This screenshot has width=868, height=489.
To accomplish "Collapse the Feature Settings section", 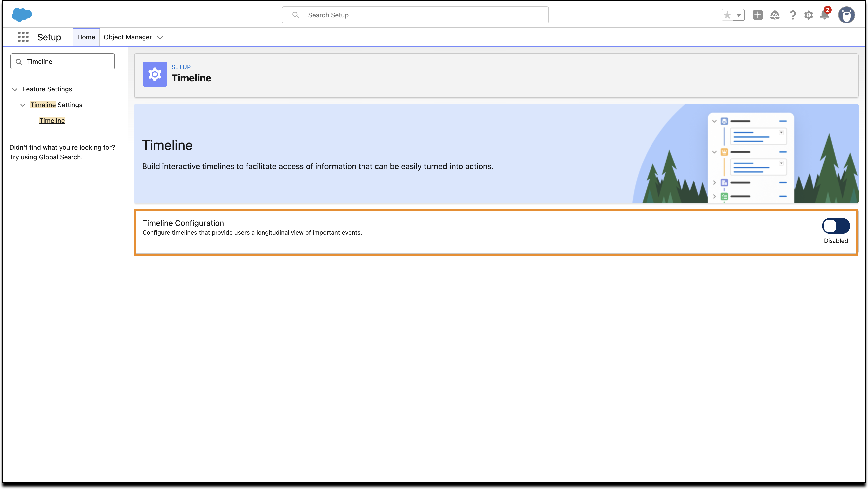I will pos(15,89).
